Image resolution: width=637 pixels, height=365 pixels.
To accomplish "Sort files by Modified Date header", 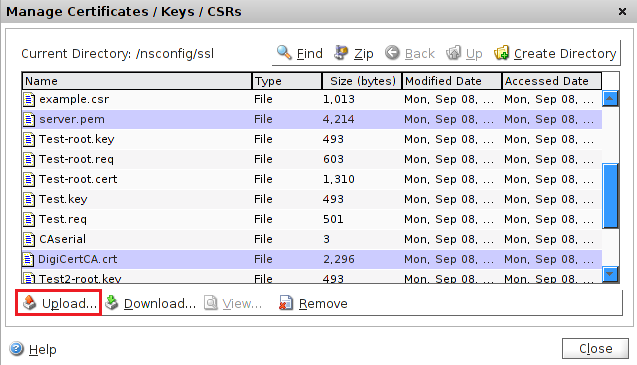I will click(x=452, y=81).
